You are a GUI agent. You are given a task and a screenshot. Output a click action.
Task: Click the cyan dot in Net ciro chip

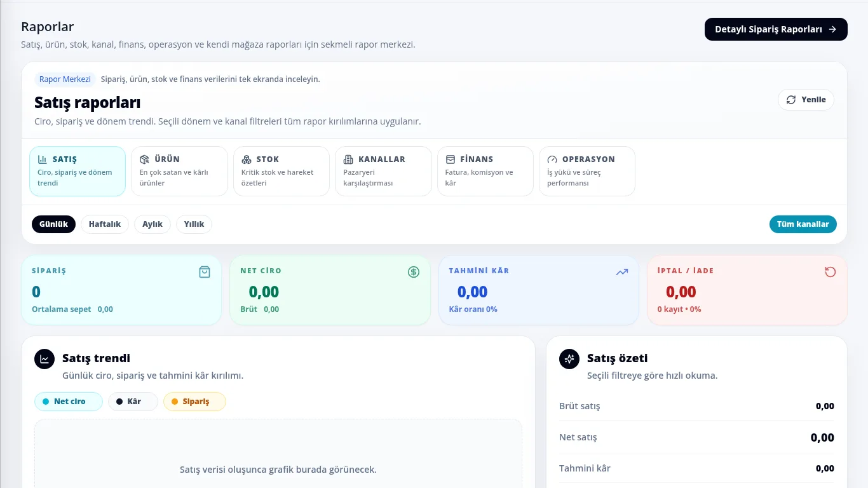pos(46,402)
